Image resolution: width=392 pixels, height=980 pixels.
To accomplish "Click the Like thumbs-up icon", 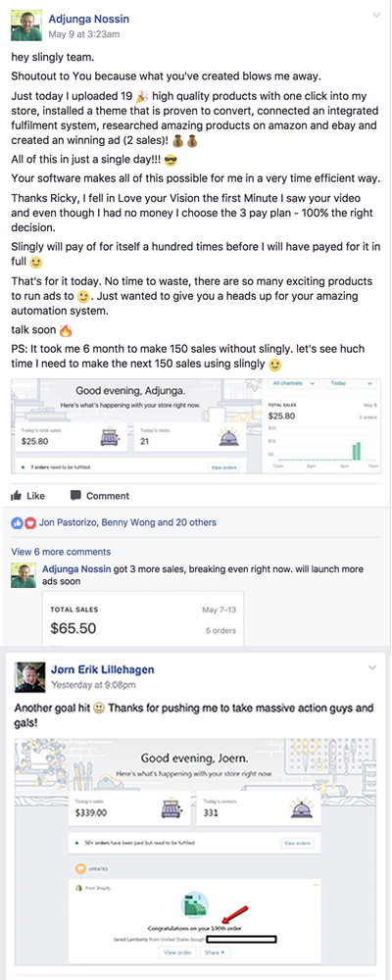I will click(x=17, y=496).
